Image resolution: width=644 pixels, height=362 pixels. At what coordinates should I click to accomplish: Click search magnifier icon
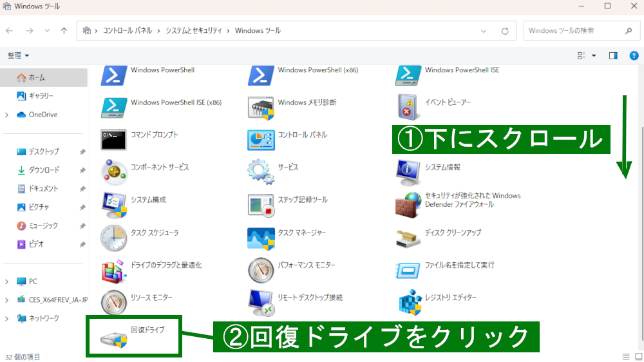[629, 31]
